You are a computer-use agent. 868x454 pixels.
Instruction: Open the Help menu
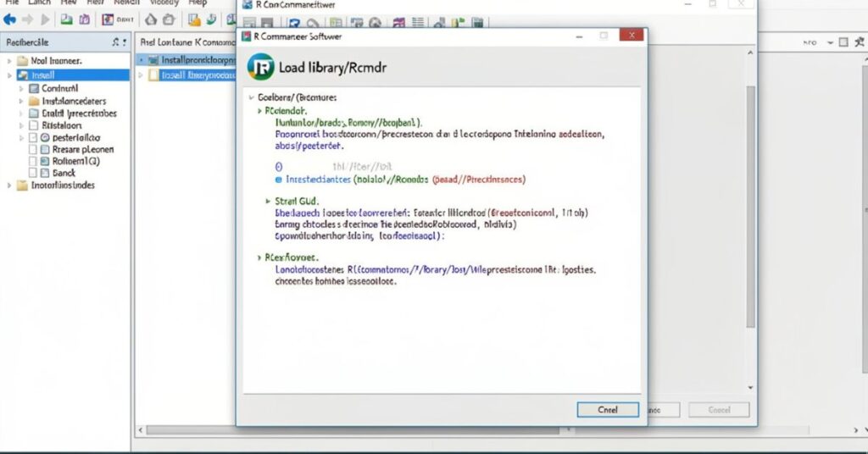point(198,3)
